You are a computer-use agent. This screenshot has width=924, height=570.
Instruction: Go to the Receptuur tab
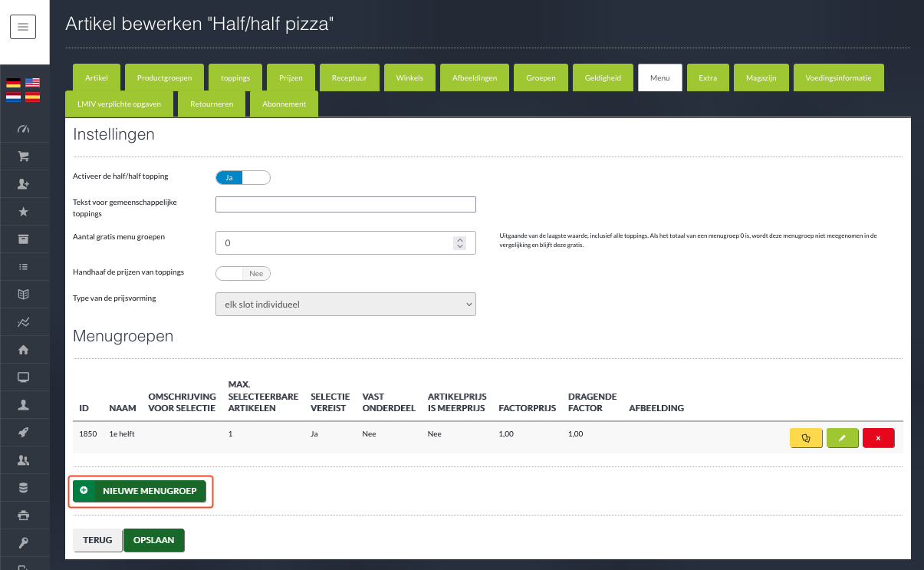pyautogui.click(x=349, y=78)
